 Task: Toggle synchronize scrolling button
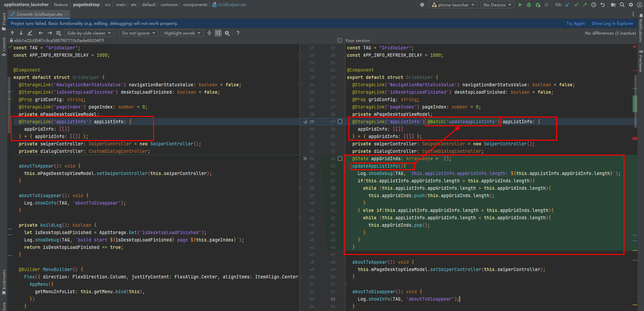point(218,33)
